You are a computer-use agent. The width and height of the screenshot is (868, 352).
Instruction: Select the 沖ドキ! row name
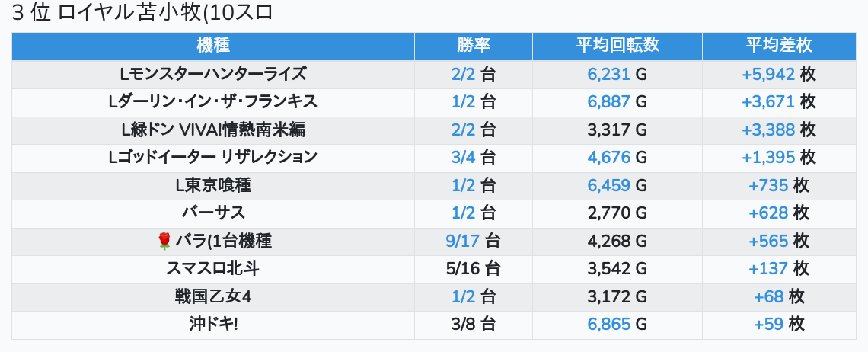click(x=213, y=325)
